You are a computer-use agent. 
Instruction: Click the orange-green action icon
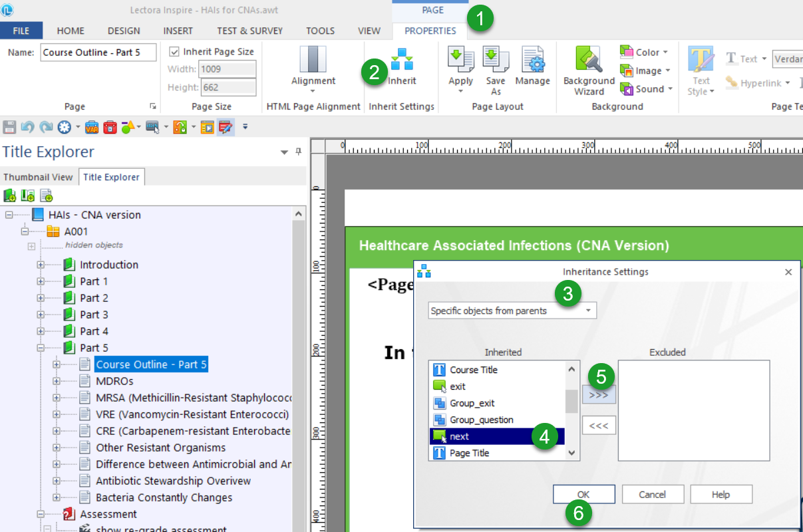pyautogui.click(x=180, y=126)
